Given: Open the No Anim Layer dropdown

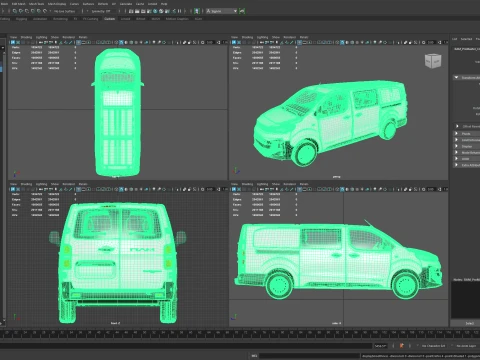Looking at the screenshot, I should (466, 346).
